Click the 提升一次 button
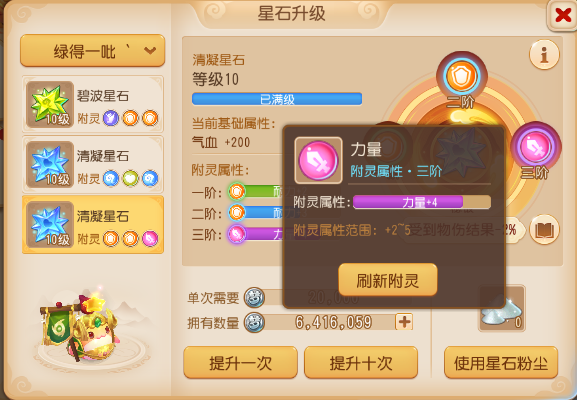This screenshot has width=577, height=400. [240, 362]
